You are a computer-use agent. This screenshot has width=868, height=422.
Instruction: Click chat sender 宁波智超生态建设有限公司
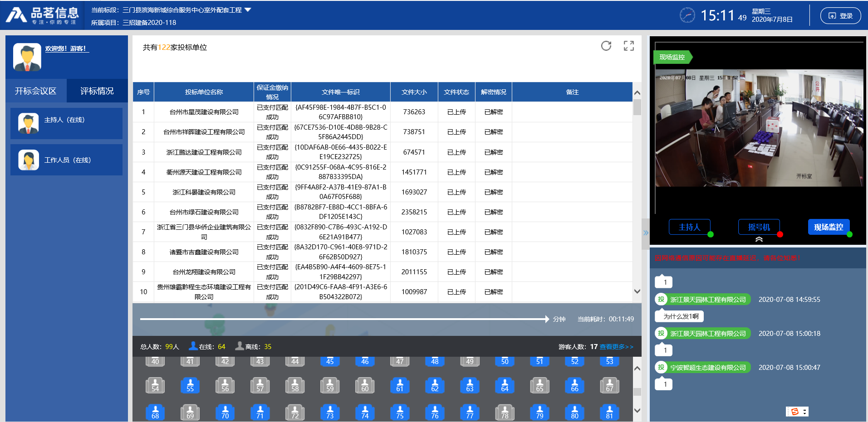click(708, 368)
